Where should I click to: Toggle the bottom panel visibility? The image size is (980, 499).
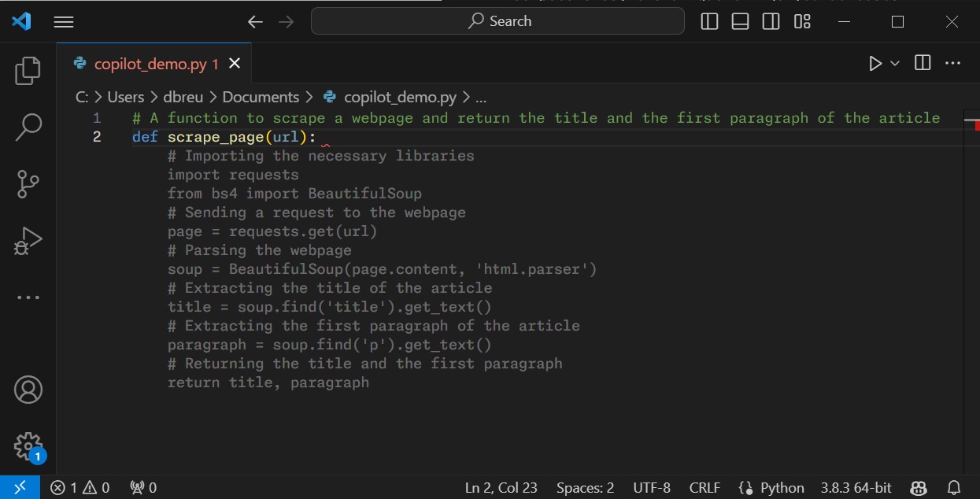point(739,21)
